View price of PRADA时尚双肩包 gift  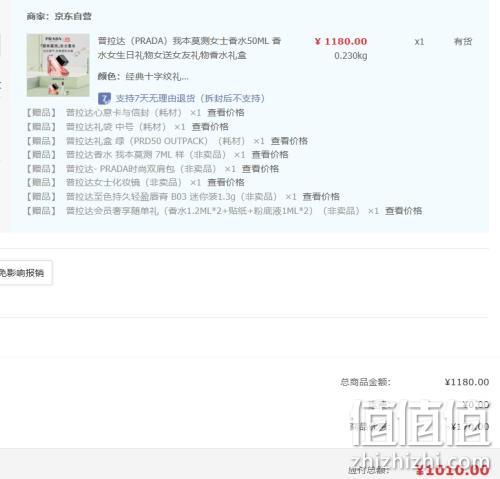tap(260, 169)
